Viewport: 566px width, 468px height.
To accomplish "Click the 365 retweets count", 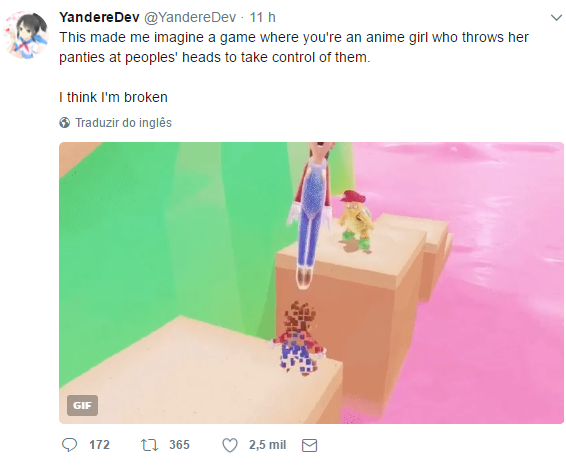I will point(179,445).
